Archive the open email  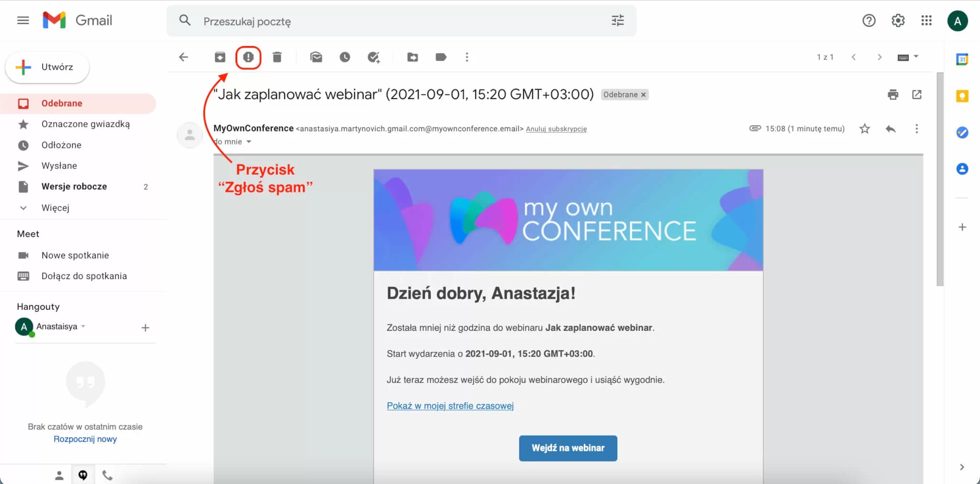220,57
